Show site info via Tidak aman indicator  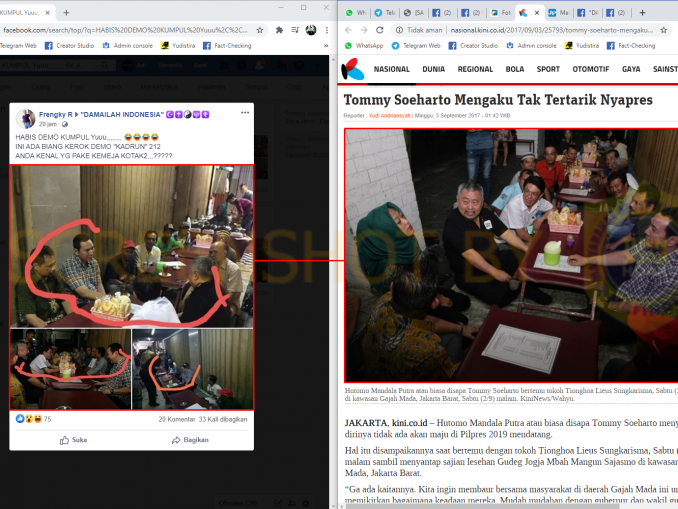pyautogui.click(x=419, y=30)
